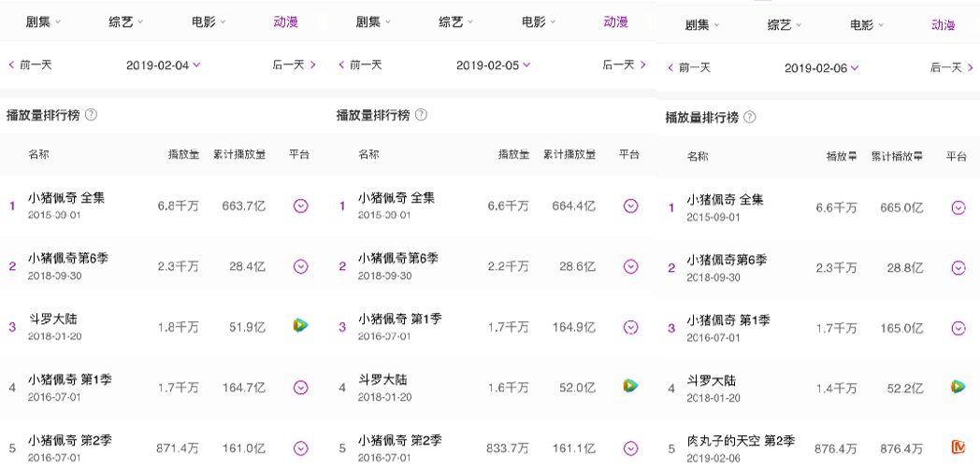Click platform icon for 小猪佩奇 全集 in 2019-02-04 list
Screen dimensions: 980x468
click(300, 206)
